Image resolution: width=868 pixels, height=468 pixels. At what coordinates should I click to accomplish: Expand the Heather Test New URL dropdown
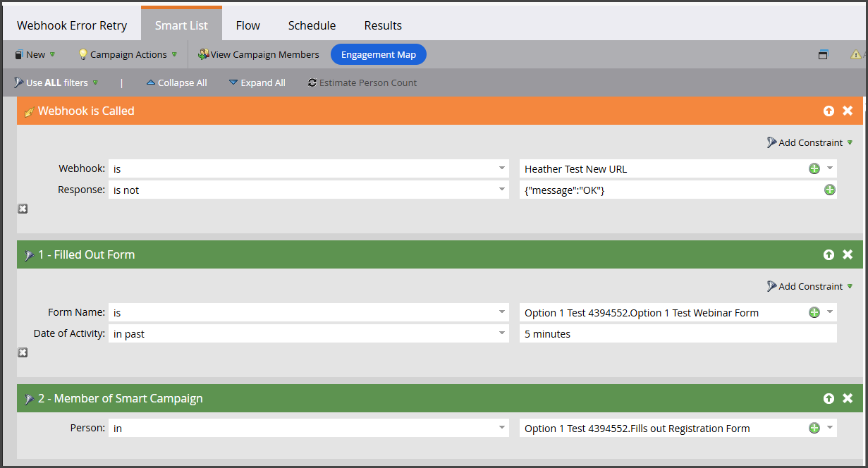(830, 168)
